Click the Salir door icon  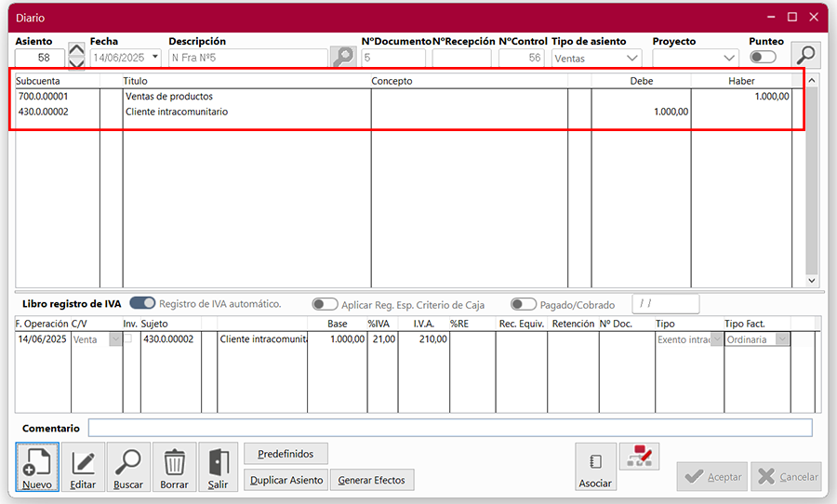(219, 467)
